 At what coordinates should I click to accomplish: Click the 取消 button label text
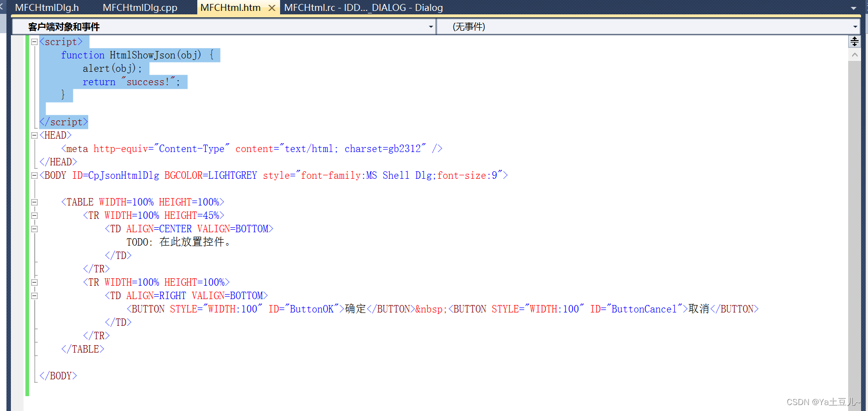[x=699, y=309]
